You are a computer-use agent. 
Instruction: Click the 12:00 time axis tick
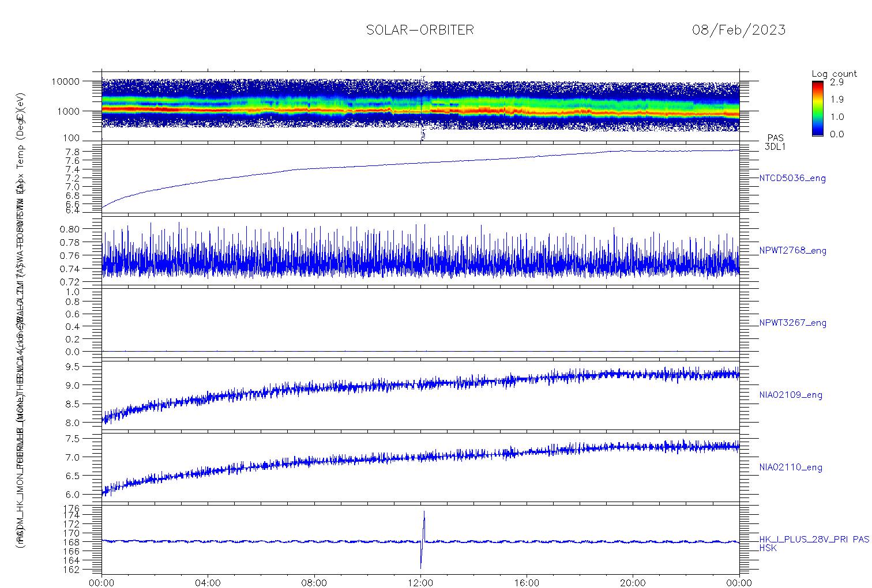coord(420,583)
